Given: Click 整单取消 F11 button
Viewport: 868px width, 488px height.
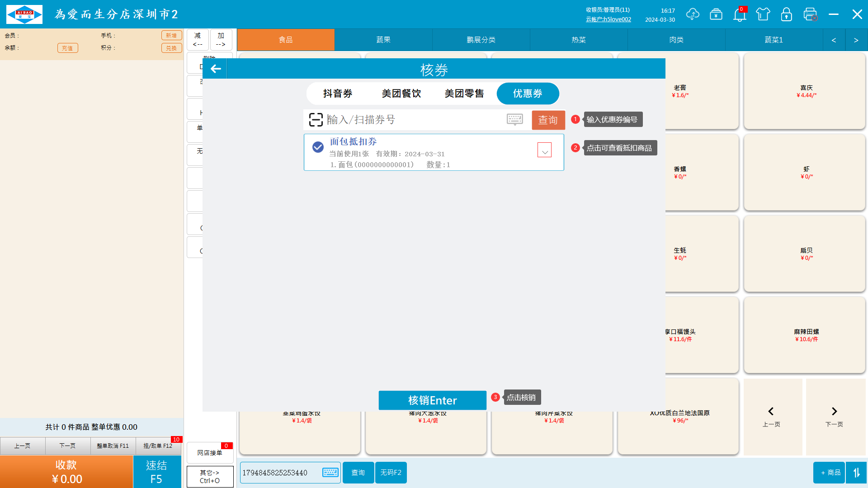Looking at the screenshot, I should 113,446.
